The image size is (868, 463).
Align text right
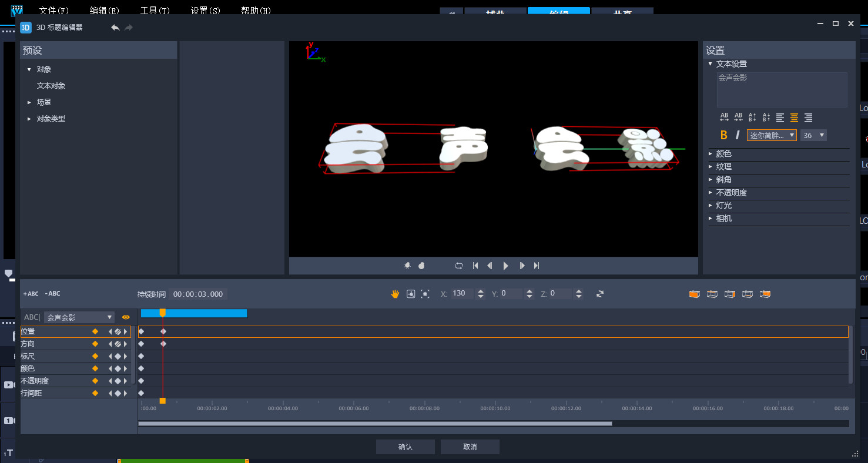tap(809, 118)
